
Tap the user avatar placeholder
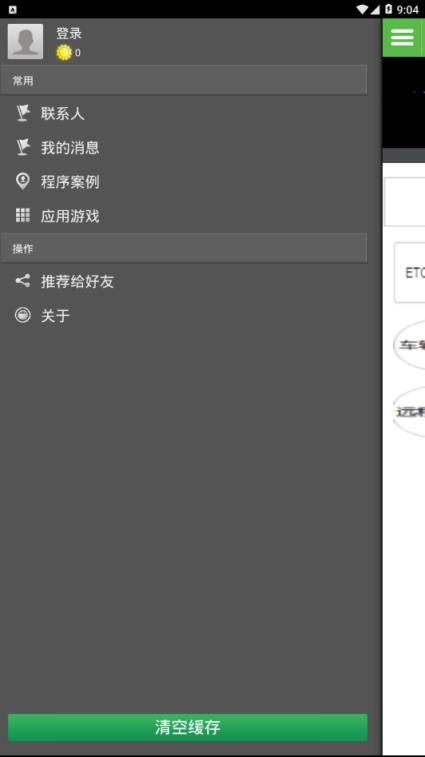pyautogui.click(x=25, y=42)
